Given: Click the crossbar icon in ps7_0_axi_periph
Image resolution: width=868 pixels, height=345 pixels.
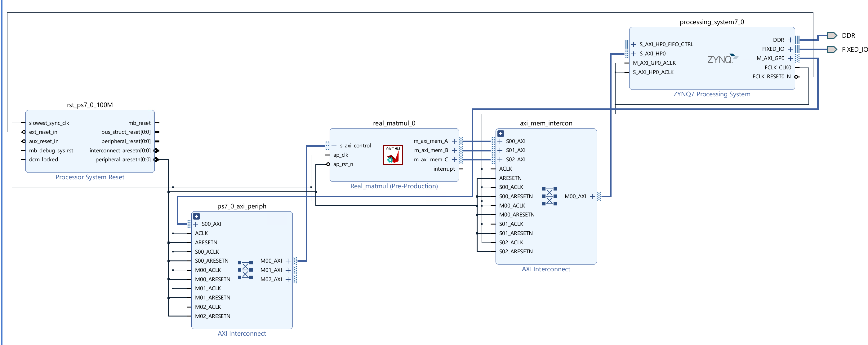Looking at the screenshot, I should point(245,270).
